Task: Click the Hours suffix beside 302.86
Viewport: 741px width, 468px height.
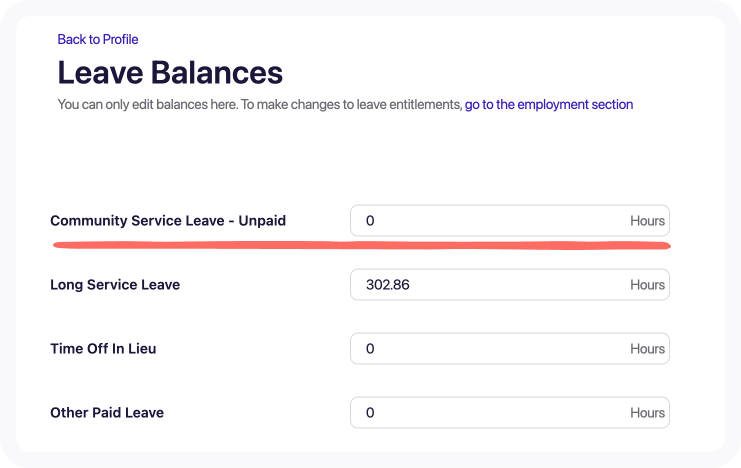Action: pos(647,285)
